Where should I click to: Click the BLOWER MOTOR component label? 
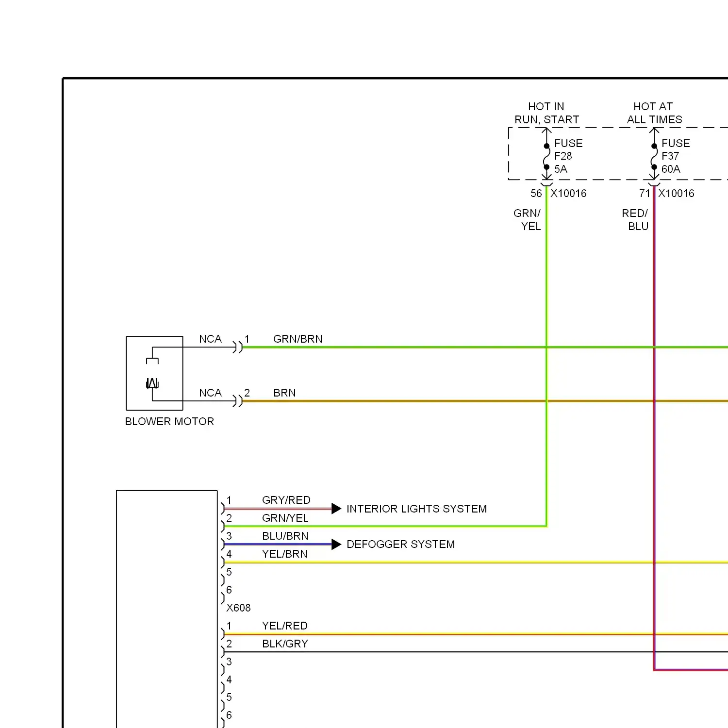pos(169,421)
